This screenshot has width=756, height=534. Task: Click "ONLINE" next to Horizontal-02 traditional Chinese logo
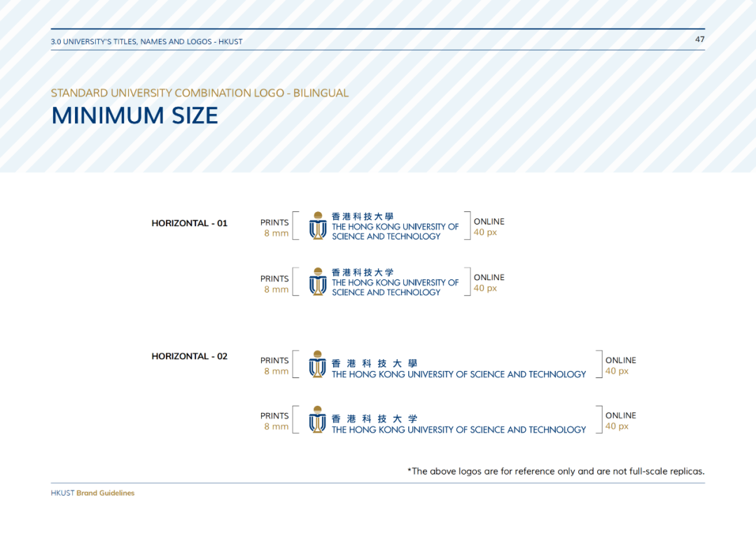pyautogui.click(x=620, y=360)
